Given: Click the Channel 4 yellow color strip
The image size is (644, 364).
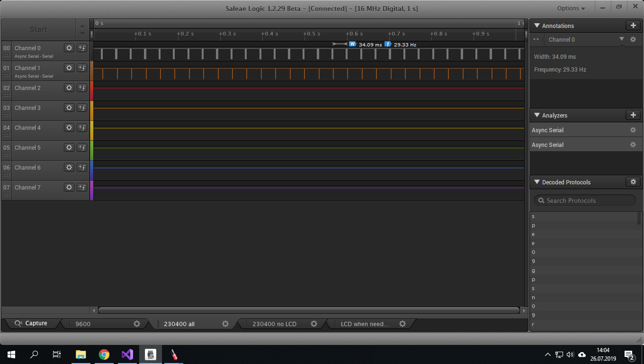Looking at the screenshot, I should tap(92, 130).
